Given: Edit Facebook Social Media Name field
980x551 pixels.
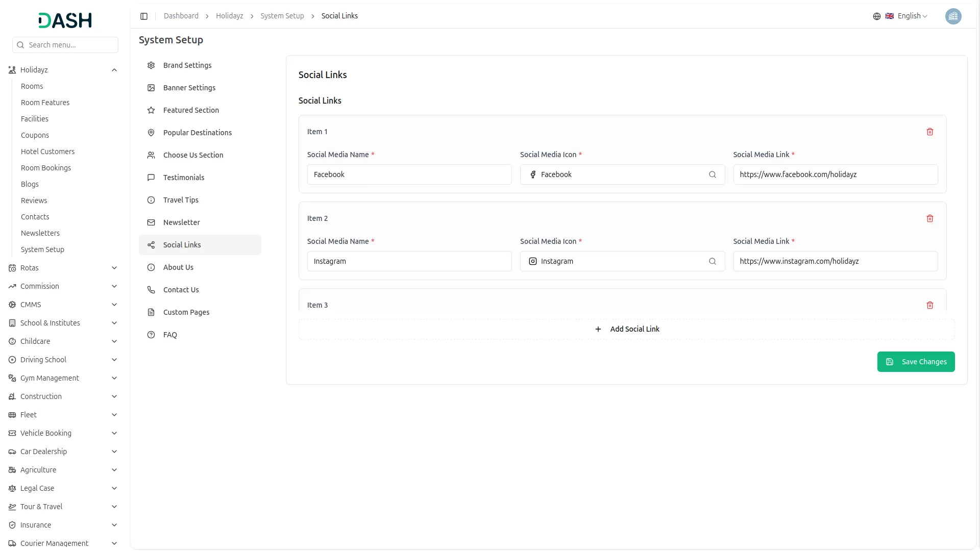Looking at the screenshot, I should click(x=409, y=174).
